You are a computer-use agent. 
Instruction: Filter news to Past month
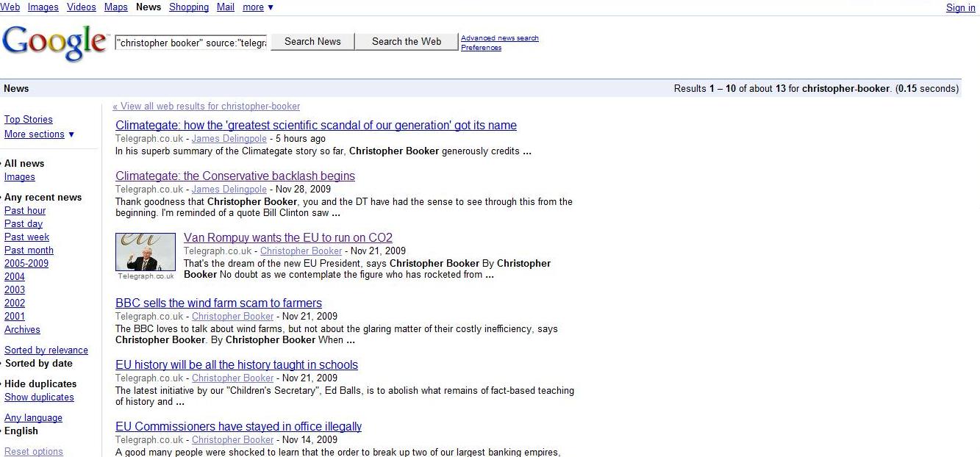point(29,251)
